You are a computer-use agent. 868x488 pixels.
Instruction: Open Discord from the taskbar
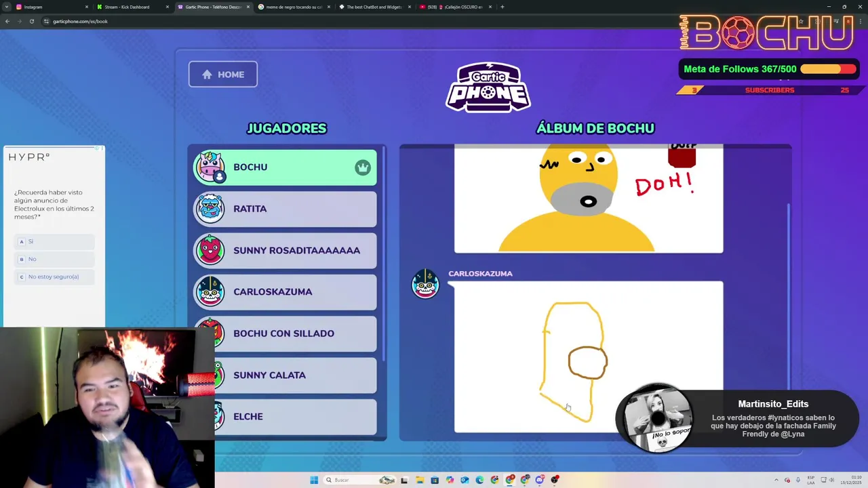pos(540,480)
